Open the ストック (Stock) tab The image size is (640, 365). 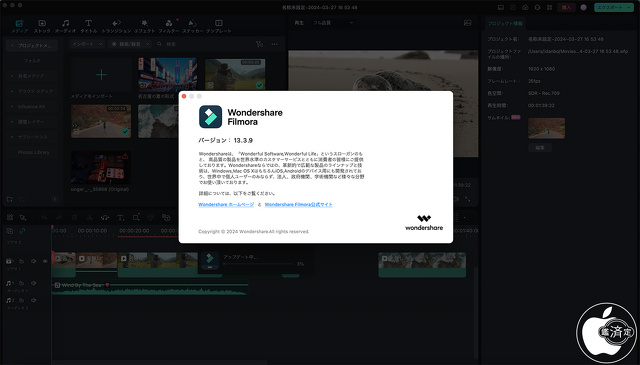point(42,26)
